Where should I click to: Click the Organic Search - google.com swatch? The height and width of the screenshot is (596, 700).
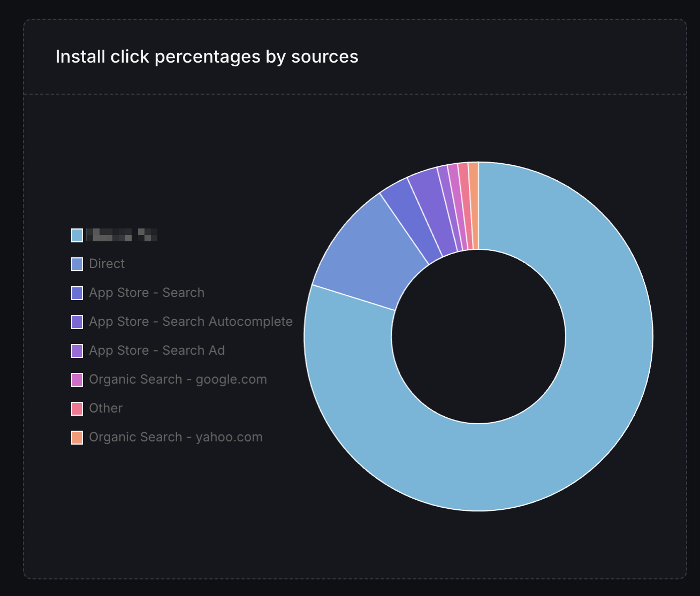tap(77, 380)
